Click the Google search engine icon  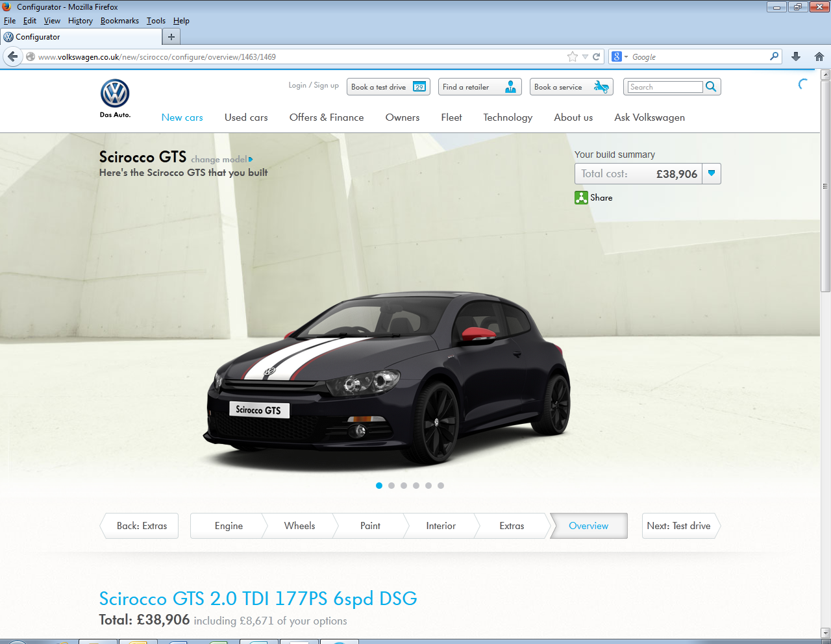(x=617, y=56)
